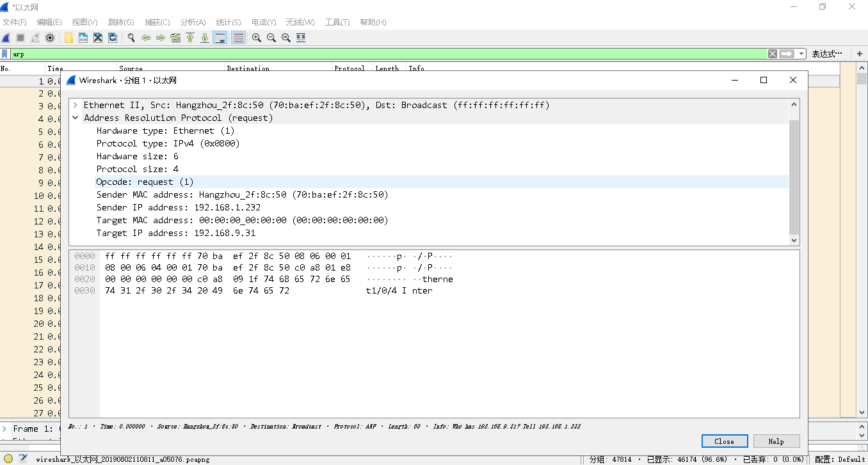
Task: Click the Help button in packet dialog
Action: click(776, 441)
